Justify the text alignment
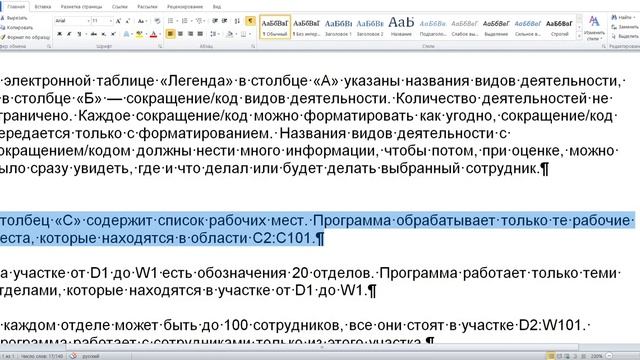Screen dimensions: 640x360 coord(200,34)
